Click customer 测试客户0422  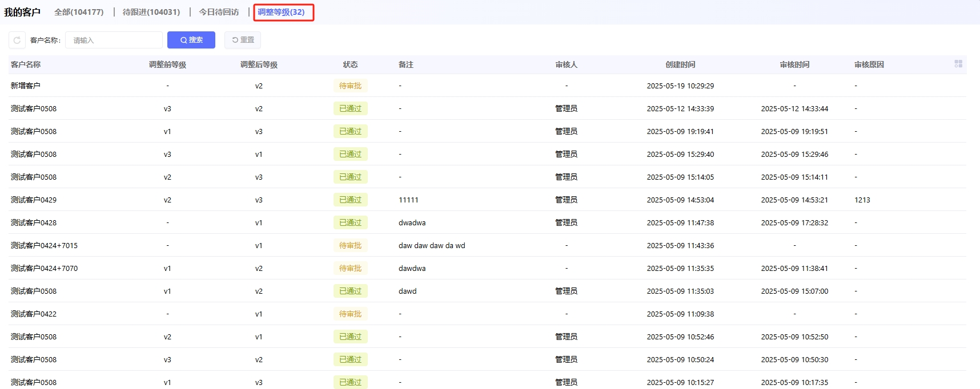point(34,314)
